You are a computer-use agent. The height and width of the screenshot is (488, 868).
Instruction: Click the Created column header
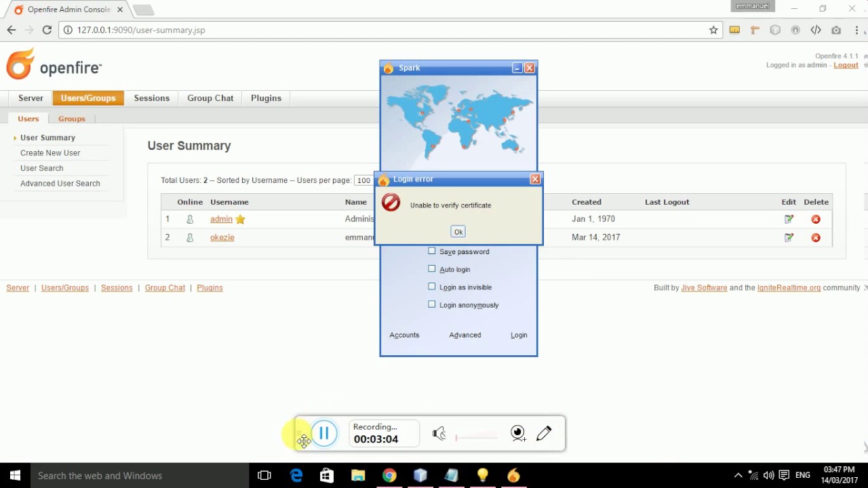(587, 202)
